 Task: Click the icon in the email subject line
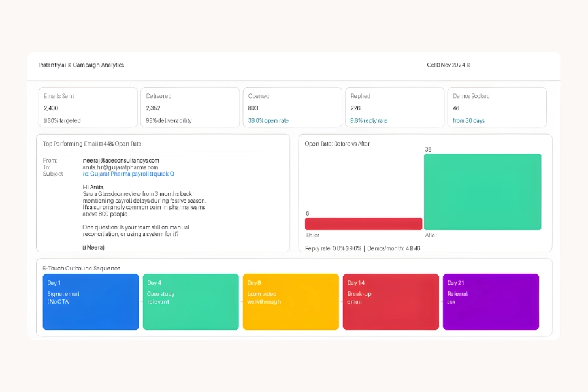(151, 174)
